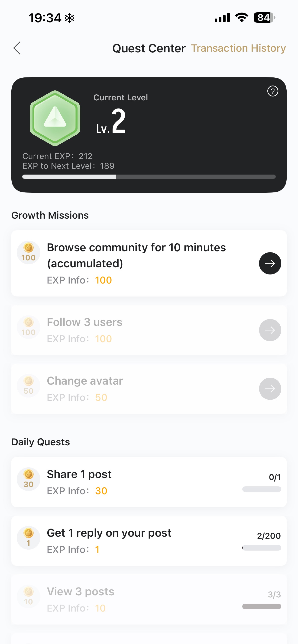Click the level EXP progress bar
The image size is (298, 644).
pos(149,177)
